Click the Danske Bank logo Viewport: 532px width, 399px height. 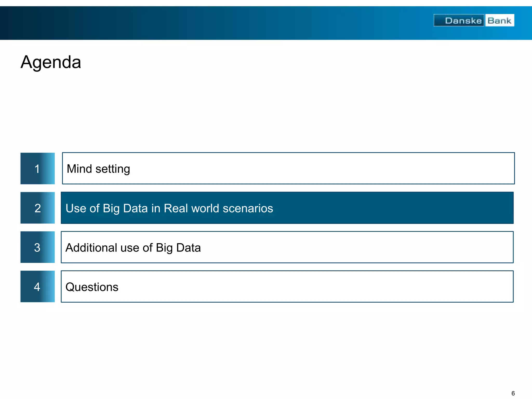click(x=474, y=20)
